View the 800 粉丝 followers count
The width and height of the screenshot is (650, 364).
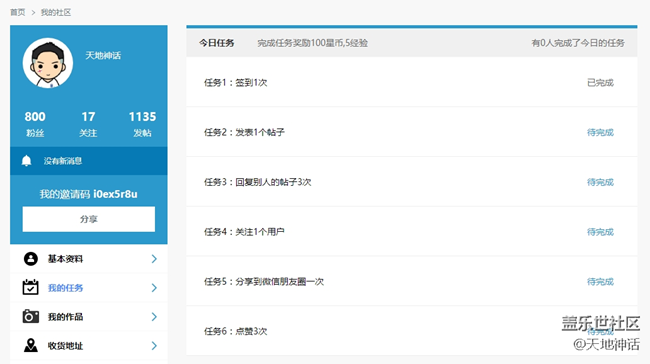pyautogui.click(x=35, y=124)
